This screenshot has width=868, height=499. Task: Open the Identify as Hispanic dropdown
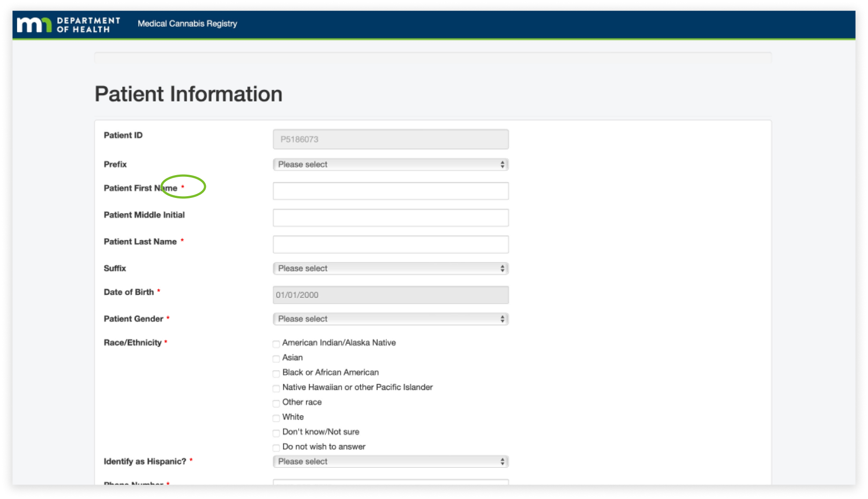click(390, 462)
